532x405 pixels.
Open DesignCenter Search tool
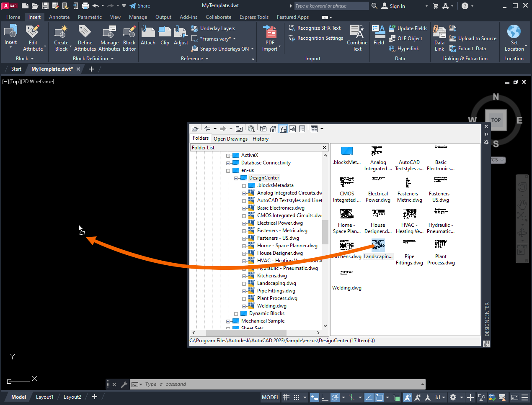click(251, 129)
